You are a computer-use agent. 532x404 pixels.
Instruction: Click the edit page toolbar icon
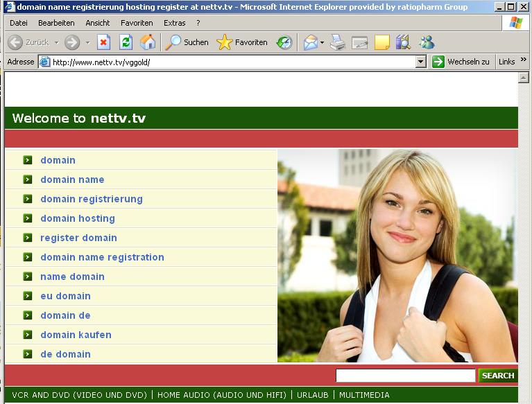tap(360, 42)
